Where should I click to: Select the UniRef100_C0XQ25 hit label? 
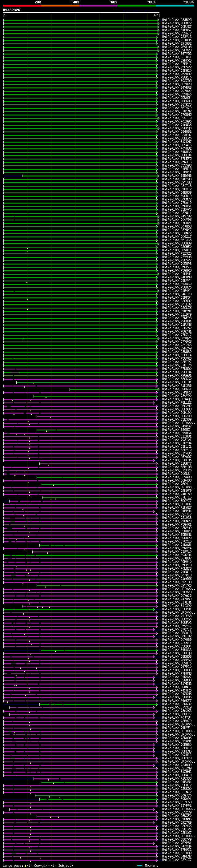(x=177, y=338)
